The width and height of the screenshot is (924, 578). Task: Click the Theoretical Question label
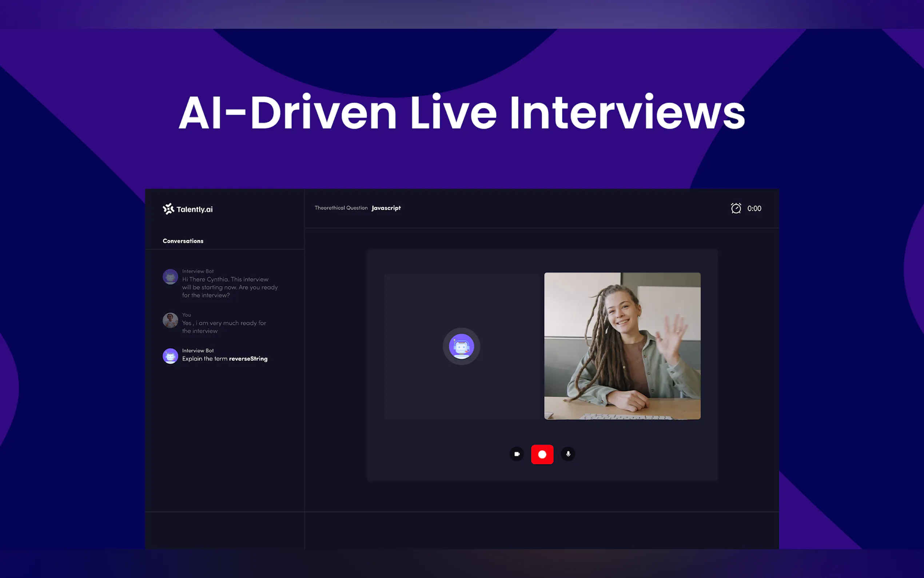341,208
